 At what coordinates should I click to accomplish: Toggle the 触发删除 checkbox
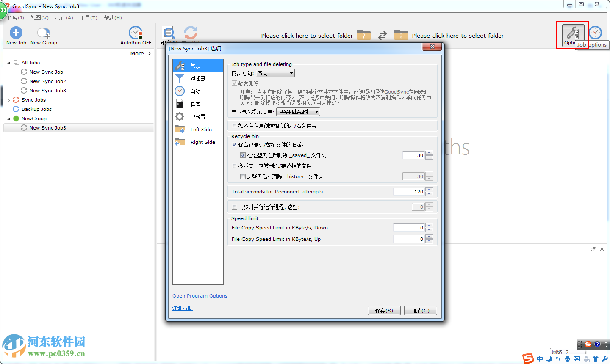pyautogui.click(x=234, y=83)
